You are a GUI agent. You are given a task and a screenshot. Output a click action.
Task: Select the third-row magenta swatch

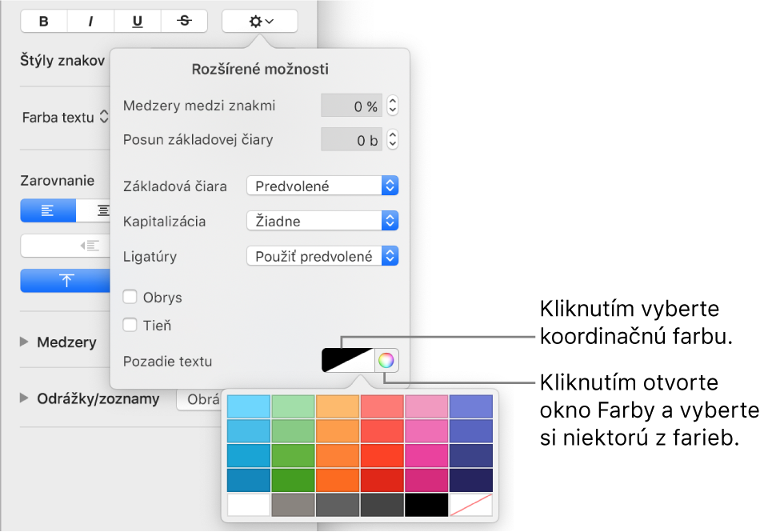[426, 455]
